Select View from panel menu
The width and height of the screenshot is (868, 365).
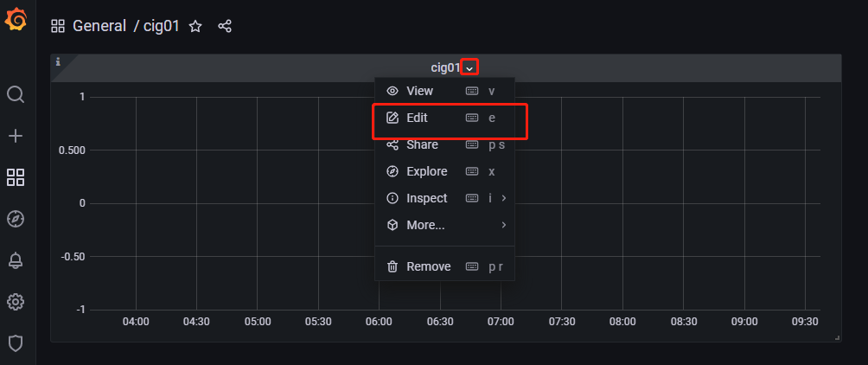419,91
